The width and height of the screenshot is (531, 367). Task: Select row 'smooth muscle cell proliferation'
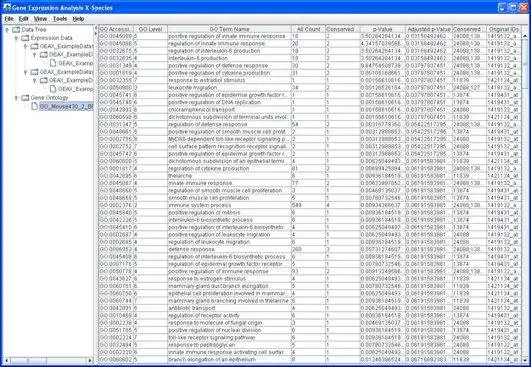310,198
